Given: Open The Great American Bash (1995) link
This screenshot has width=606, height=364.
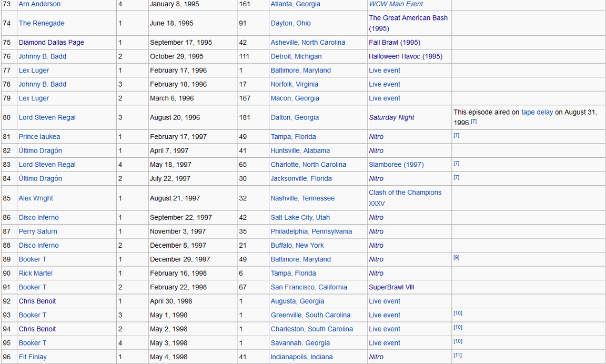Looking at the screenshot, I should [408, 23].
